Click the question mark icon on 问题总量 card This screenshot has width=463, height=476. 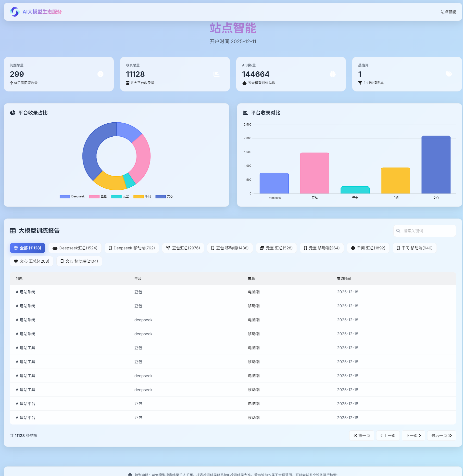pos(100,74)
